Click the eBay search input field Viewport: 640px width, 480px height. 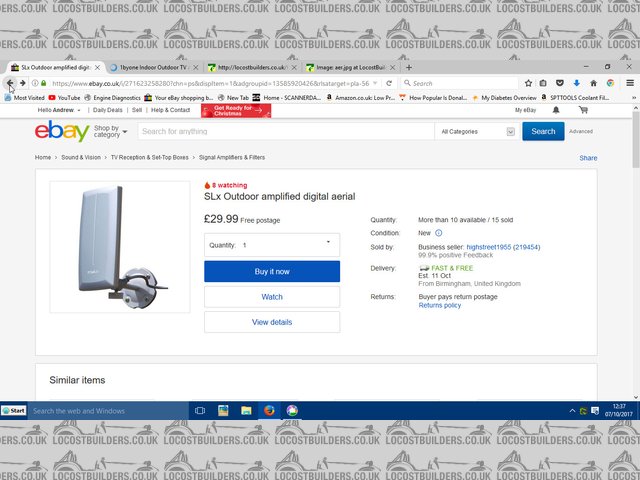(x=285, y=131)
